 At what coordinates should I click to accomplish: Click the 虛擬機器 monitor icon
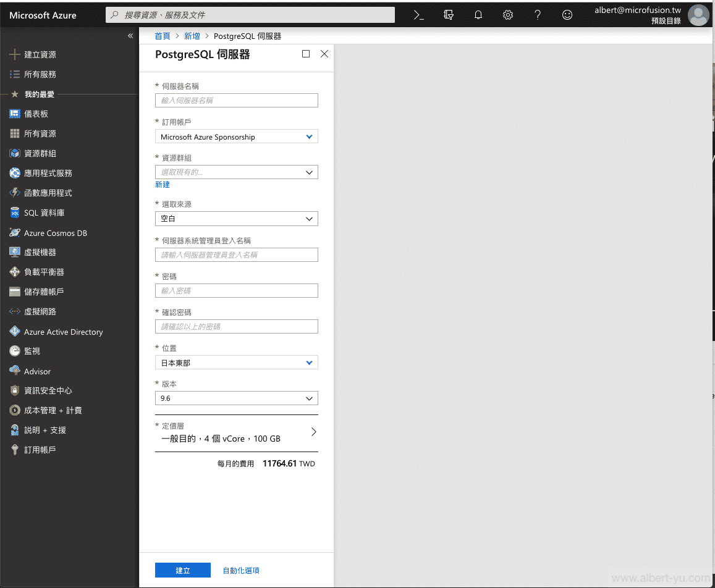point(15,252)
